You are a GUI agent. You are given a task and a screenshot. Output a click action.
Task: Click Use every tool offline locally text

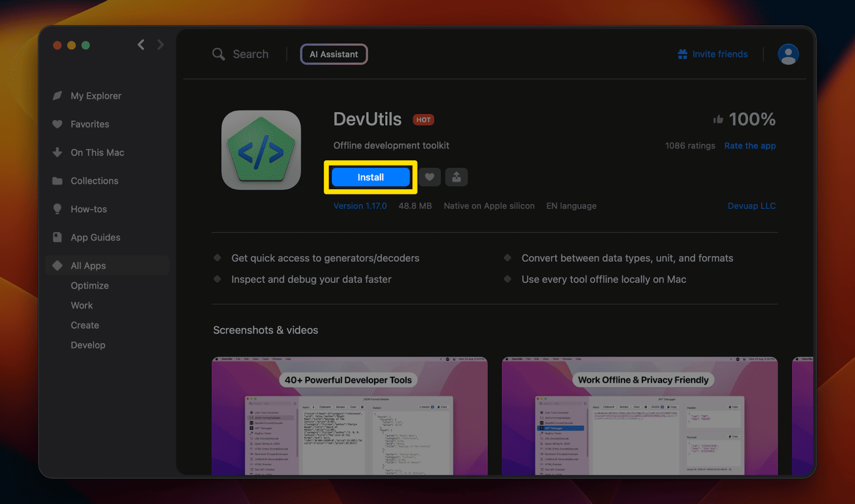(x=604, y=280)
